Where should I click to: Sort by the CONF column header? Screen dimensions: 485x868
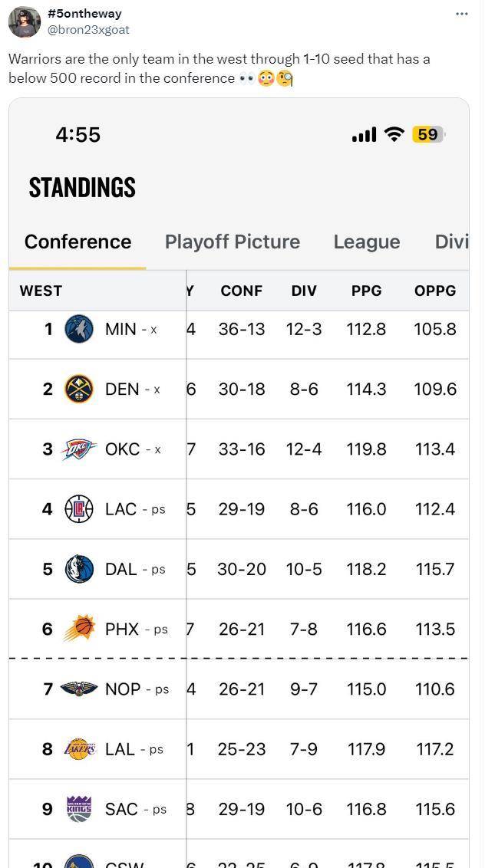[241, 291]
